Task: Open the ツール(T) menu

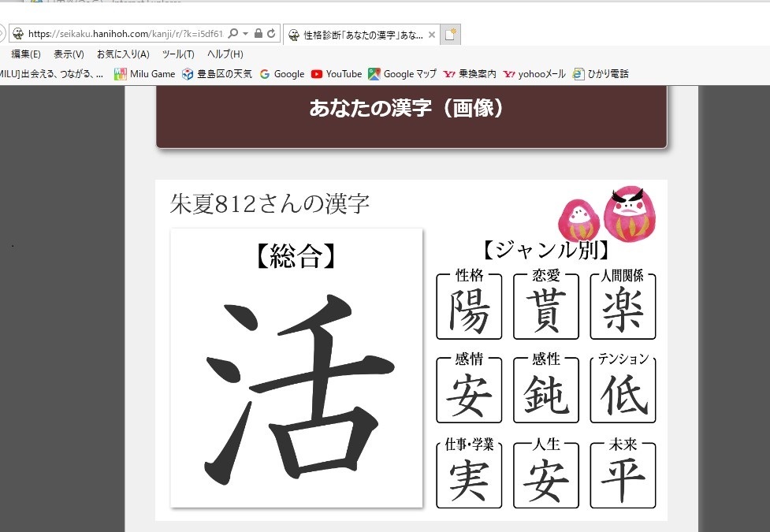Action: point(178,54)
